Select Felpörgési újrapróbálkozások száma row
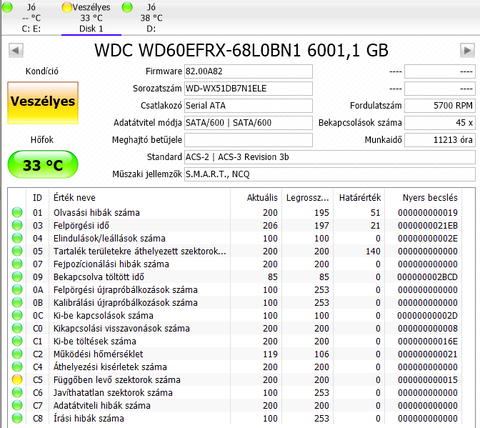Screen dimensions: 480x428 pos(235,289)
